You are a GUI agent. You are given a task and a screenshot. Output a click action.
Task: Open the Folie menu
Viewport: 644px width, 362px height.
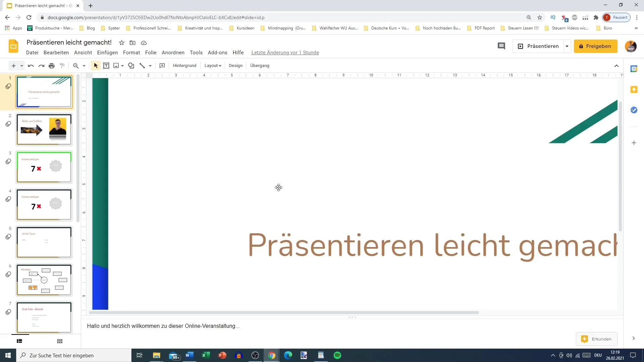151,53
